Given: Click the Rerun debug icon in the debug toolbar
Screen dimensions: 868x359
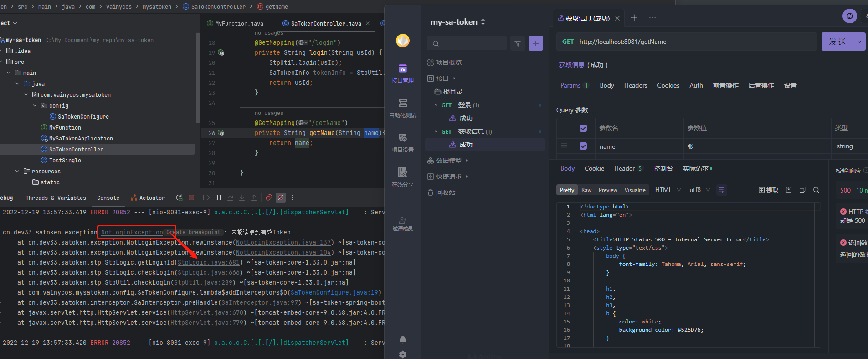Looking at the screenshot, I should pos(179,198).
